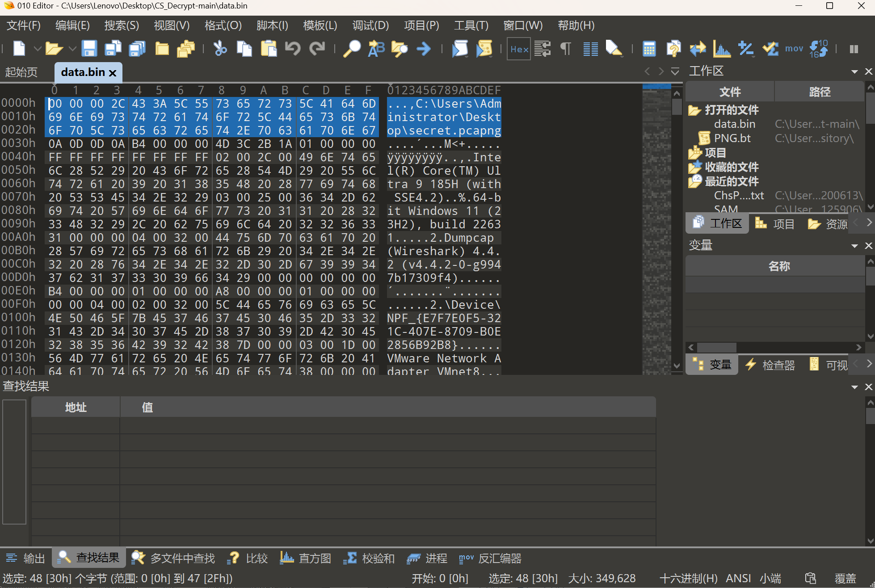Open the New file dropdown arrow
This screenshot has width=875, height=588.
(x=38, y=48)
